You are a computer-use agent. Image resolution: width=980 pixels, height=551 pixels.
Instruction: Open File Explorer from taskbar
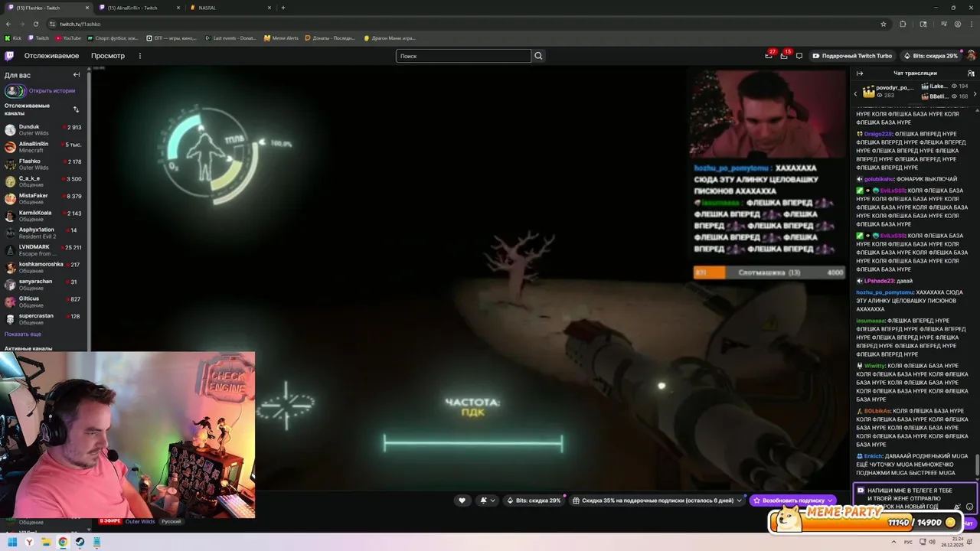click(x=46, y=542)
